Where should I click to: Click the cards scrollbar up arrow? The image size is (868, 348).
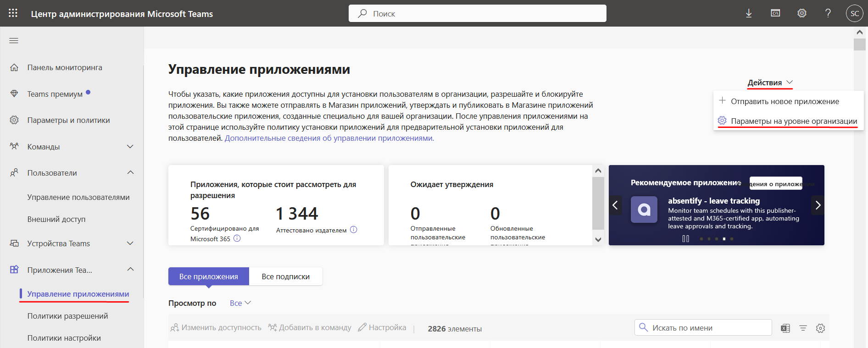pos(598,171)
